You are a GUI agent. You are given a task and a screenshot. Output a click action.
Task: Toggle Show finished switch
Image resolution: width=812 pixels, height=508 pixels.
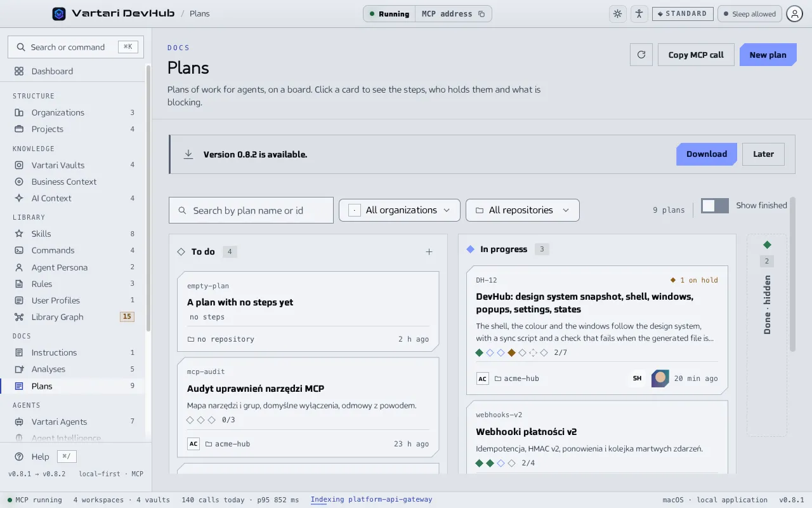[x=715, y=205]
